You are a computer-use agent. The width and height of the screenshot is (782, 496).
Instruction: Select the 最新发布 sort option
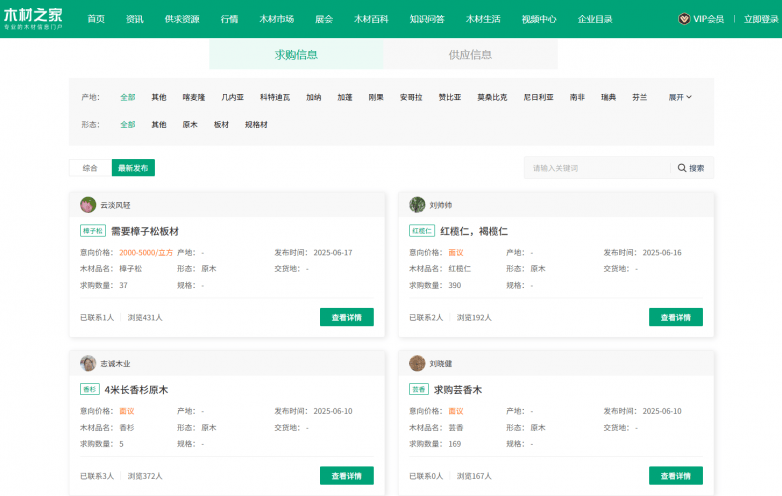pos(133,168)
